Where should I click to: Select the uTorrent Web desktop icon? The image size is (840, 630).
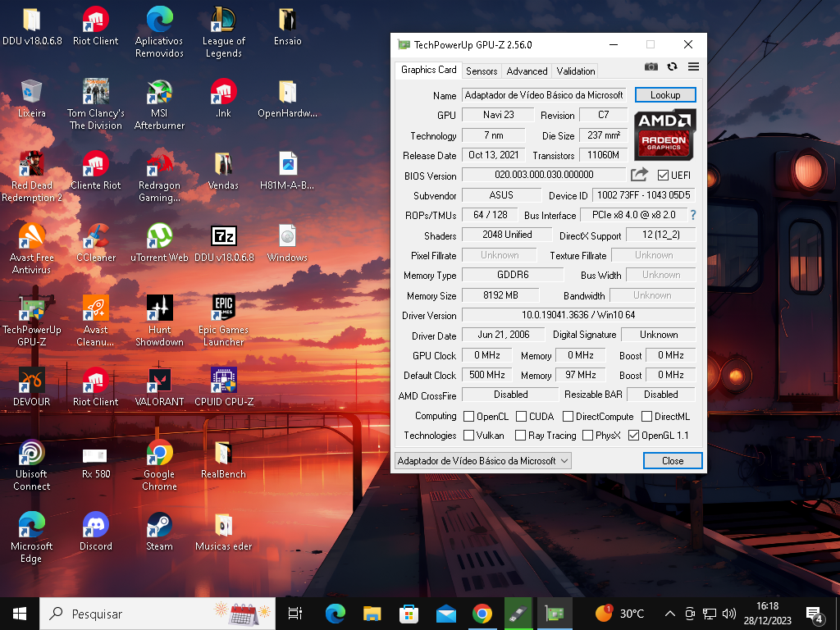coord(159,243)
